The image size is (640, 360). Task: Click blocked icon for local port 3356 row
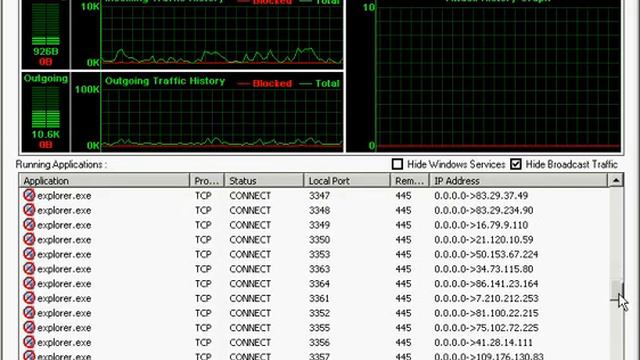pyautogui.click(x=29, y=342)
